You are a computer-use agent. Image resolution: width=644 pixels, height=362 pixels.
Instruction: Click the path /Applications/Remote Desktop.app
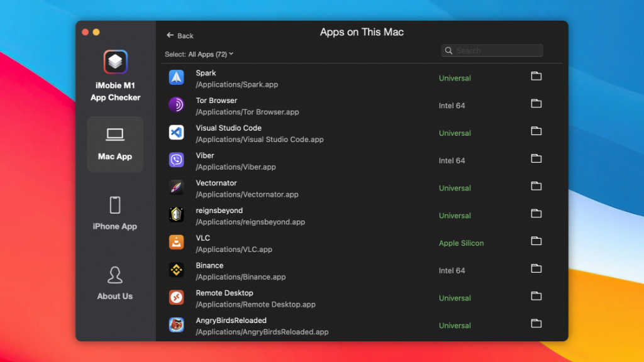pyautogui.click(x=256, y=305)
